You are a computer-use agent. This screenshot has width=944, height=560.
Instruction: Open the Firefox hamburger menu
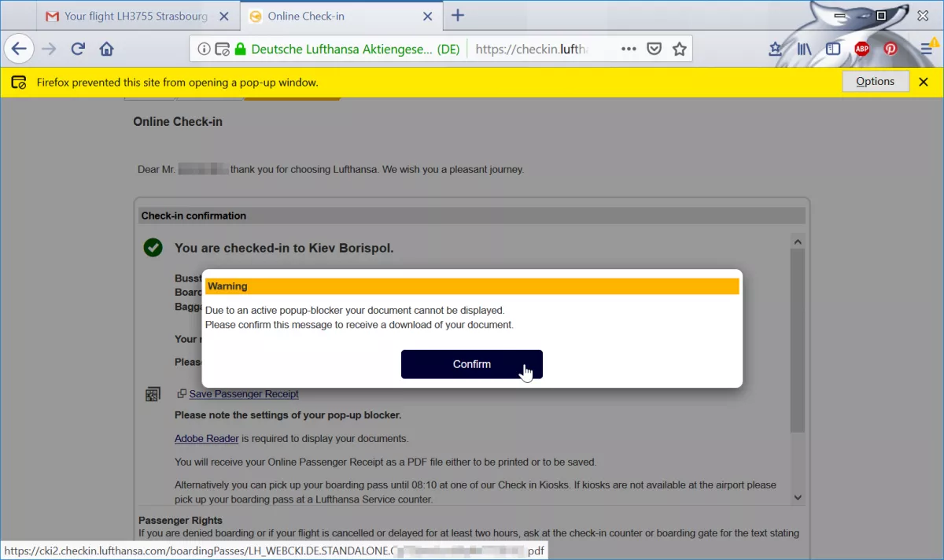click(x=926, y=49)
